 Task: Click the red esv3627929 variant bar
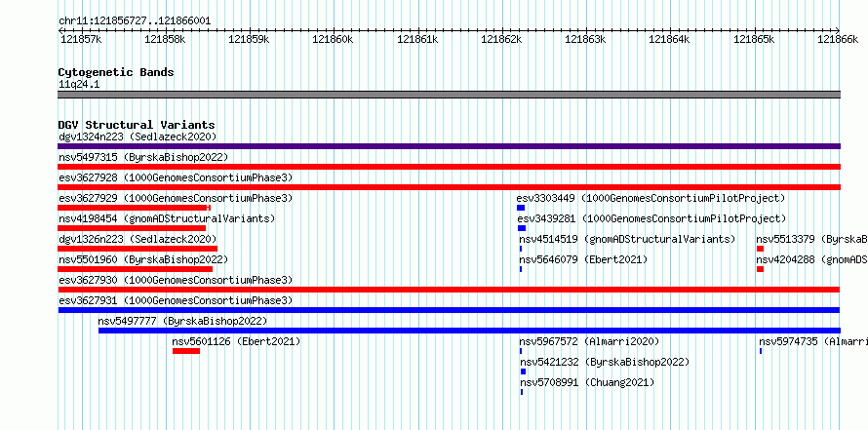point(134,208)
